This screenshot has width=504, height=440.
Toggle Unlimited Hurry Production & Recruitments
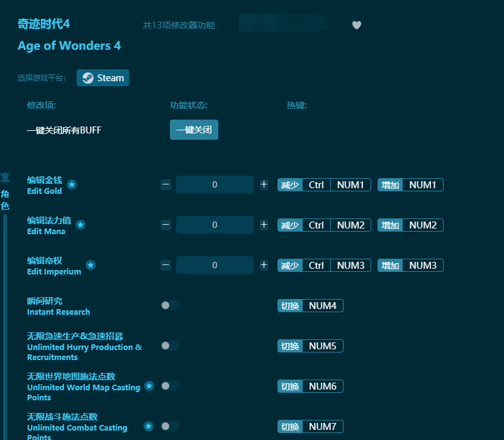169,346
